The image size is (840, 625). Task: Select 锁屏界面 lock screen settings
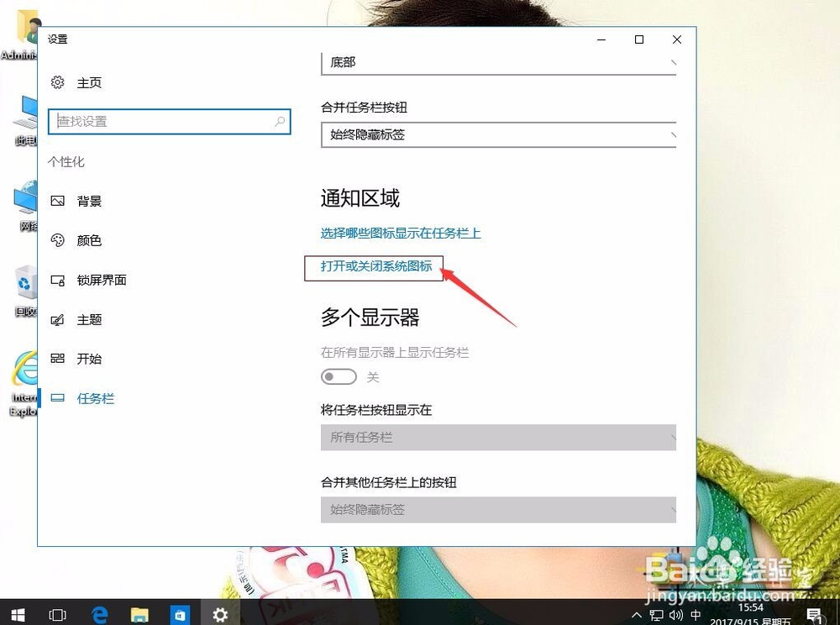tap(102, 280)
